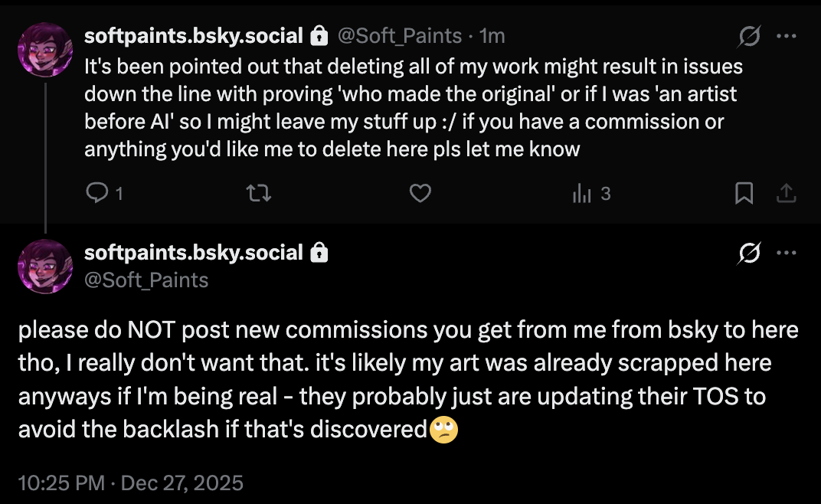Click the Grok icon on the first post
The height and width of the screenshot is (504, 821).
[x=750, y=36]
